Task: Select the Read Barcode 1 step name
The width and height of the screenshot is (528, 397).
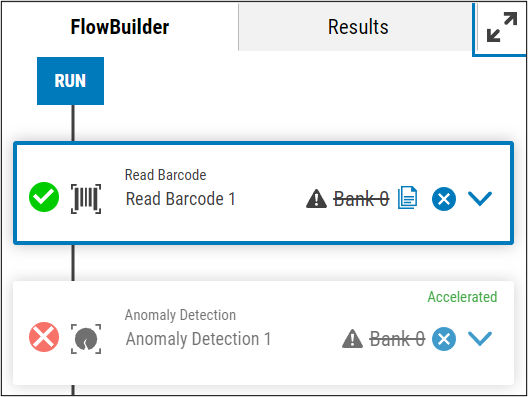Action: click(x=180, y=199)
